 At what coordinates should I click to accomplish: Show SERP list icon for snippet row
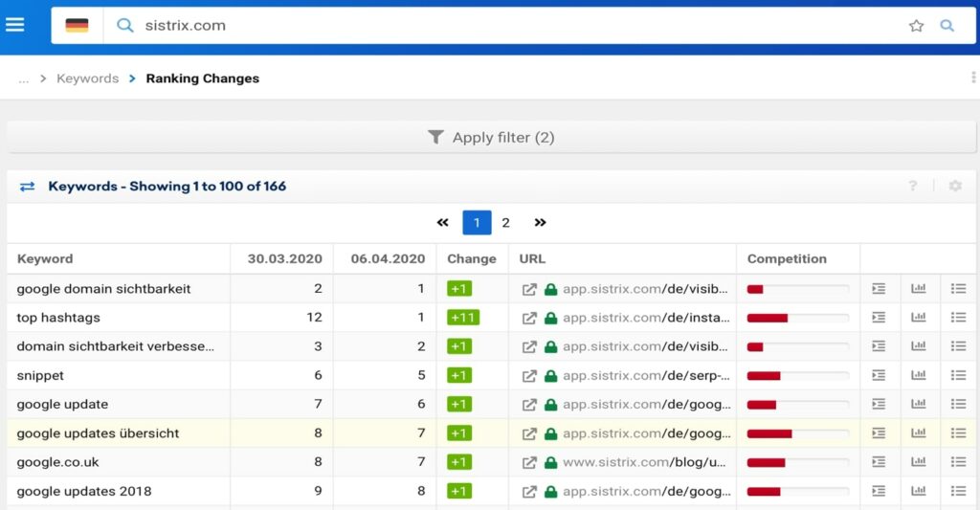pos(879,375)
